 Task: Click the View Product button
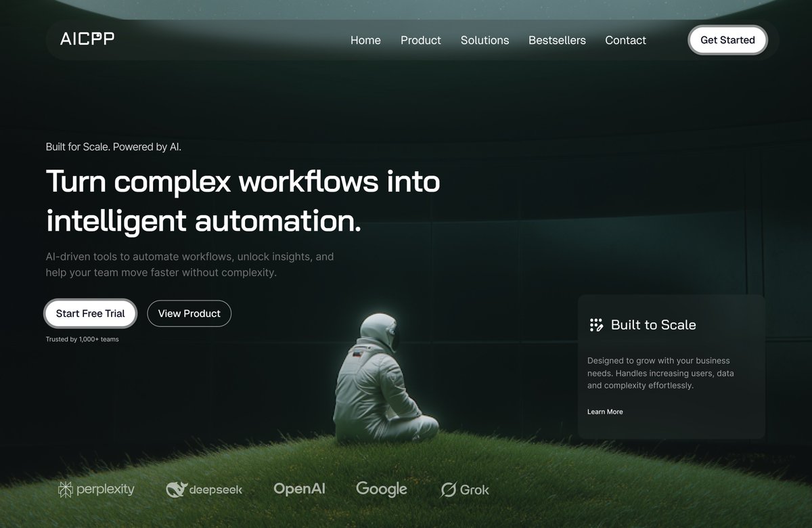(189, 313)
